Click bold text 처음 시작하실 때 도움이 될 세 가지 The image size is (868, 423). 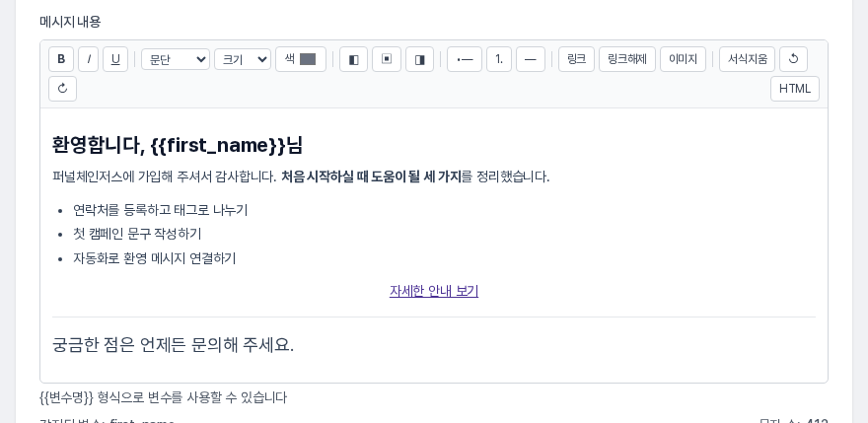pyautogui.click(x=371, y=177)
